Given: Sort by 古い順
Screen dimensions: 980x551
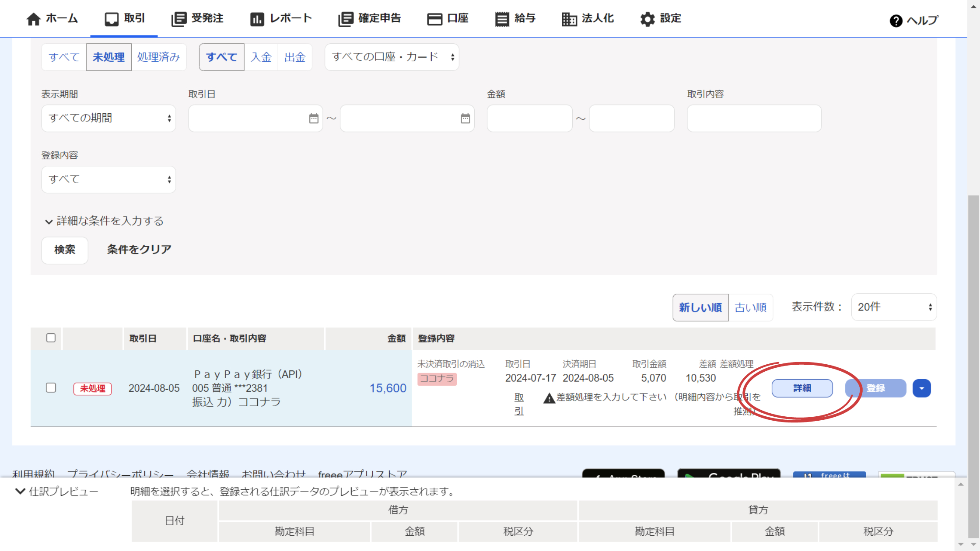Looking at the screenshot, I should 750,307.
